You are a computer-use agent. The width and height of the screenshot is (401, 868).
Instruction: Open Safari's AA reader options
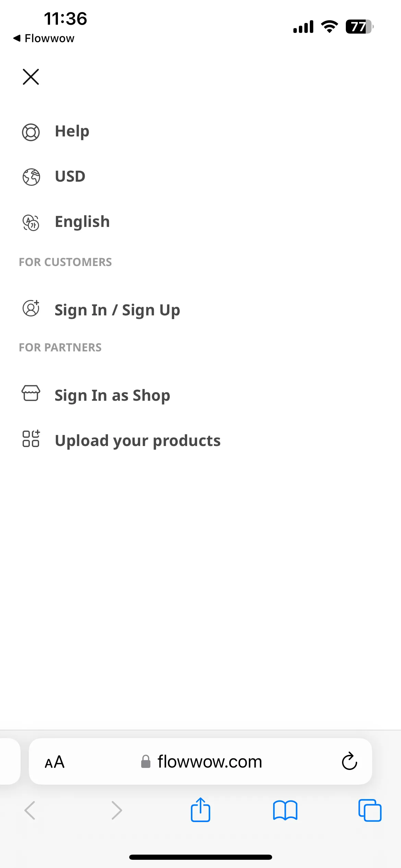[x=55, y=762]
